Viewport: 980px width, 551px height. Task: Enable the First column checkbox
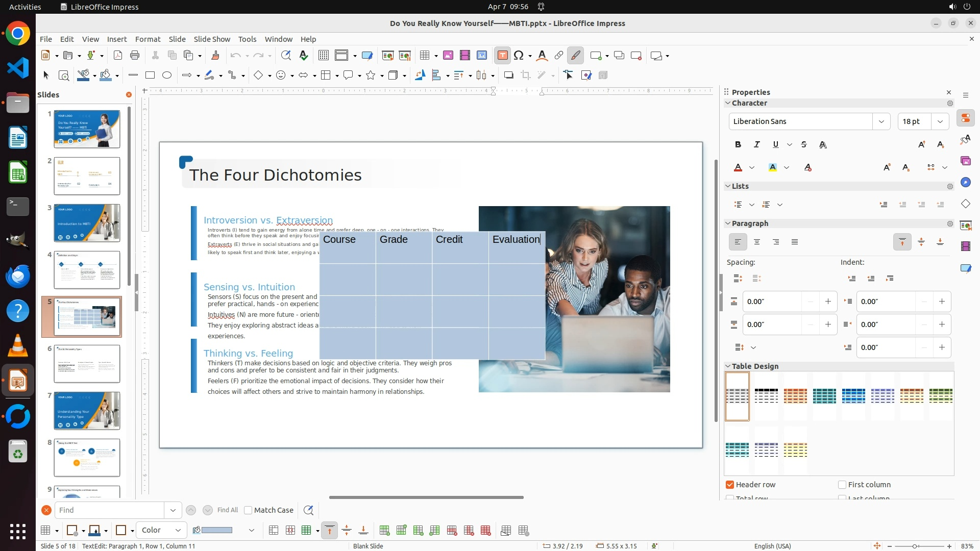click(842, 485)
